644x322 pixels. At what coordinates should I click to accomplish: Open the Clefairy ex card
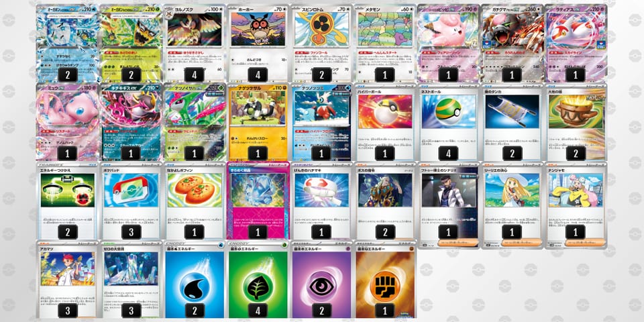[449, 43]
